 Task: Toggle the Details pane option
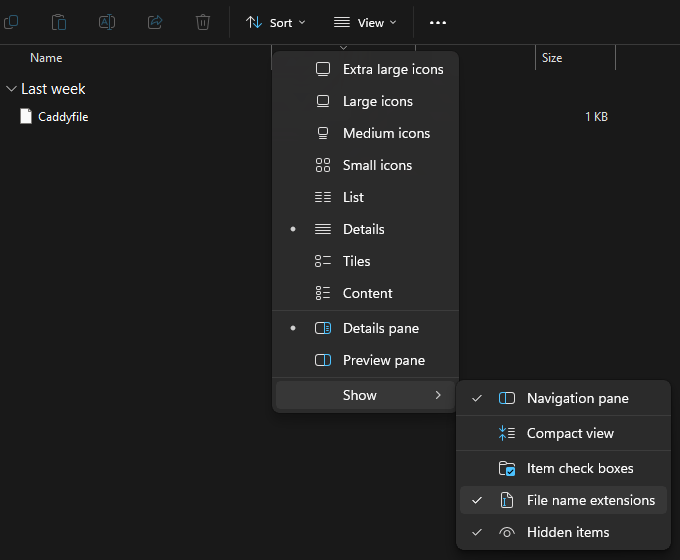click(x=365, y=328)
